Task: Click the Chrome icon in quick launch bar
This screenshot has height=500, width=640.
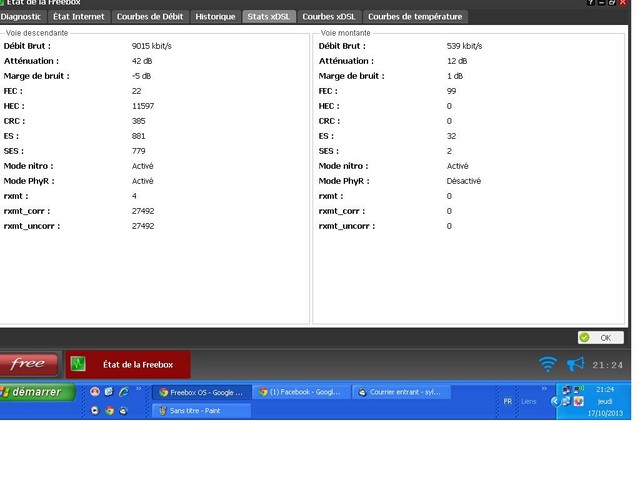Action: [x=109, y=410]
